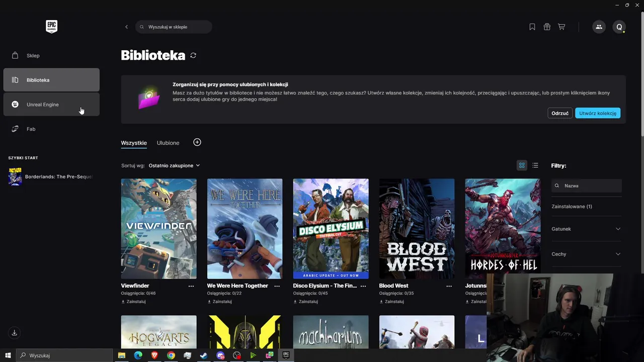Install Viewfinder via Zainstaluj
This screenshot has height=362, width=644.
pyautogui.click(x=134, y=302)
